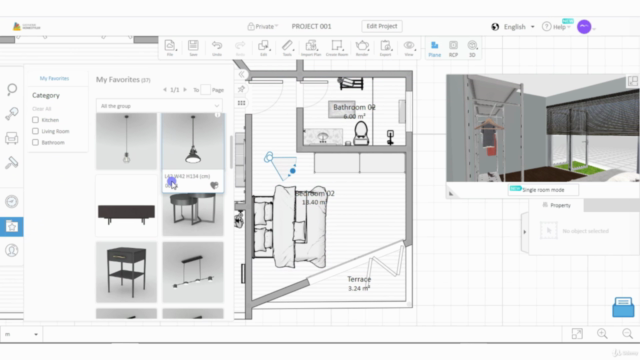Screen dimensions: 640x360
Task: Collapse the catalog panel with double chevron
Action: pos(242,74)
